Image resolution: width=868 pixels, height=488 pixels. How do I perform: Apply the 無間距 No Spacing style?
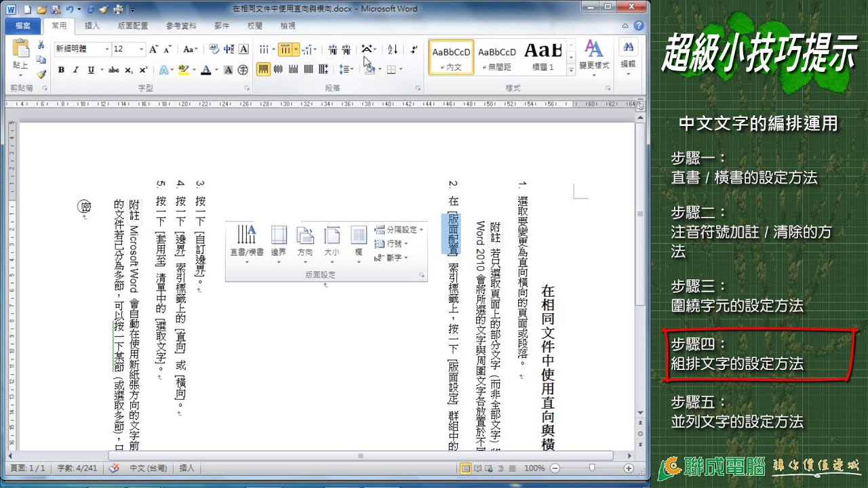click(497, 57)
